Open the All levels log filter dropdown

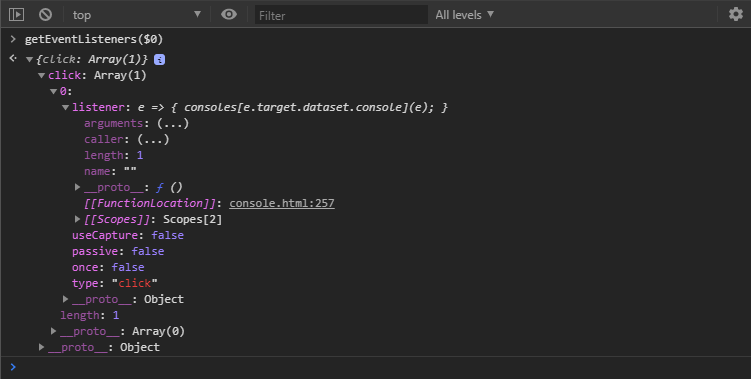pos(464,15)
